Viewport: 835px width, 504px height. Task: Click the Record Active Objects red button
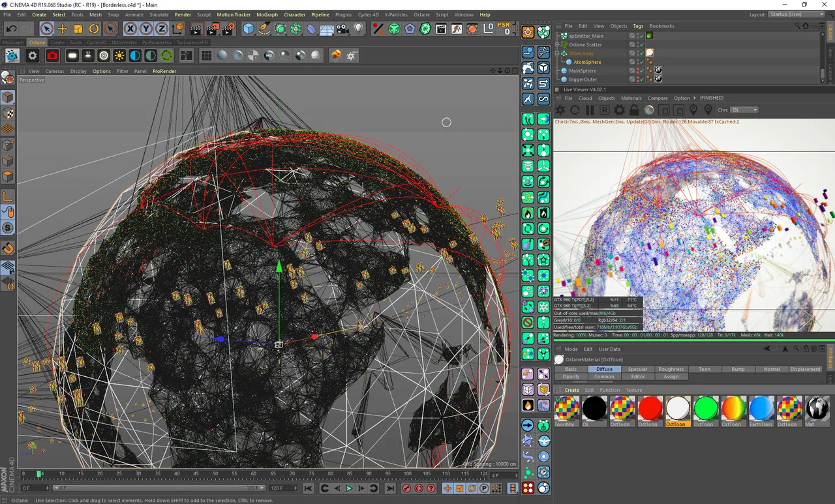tap(406, 488)
